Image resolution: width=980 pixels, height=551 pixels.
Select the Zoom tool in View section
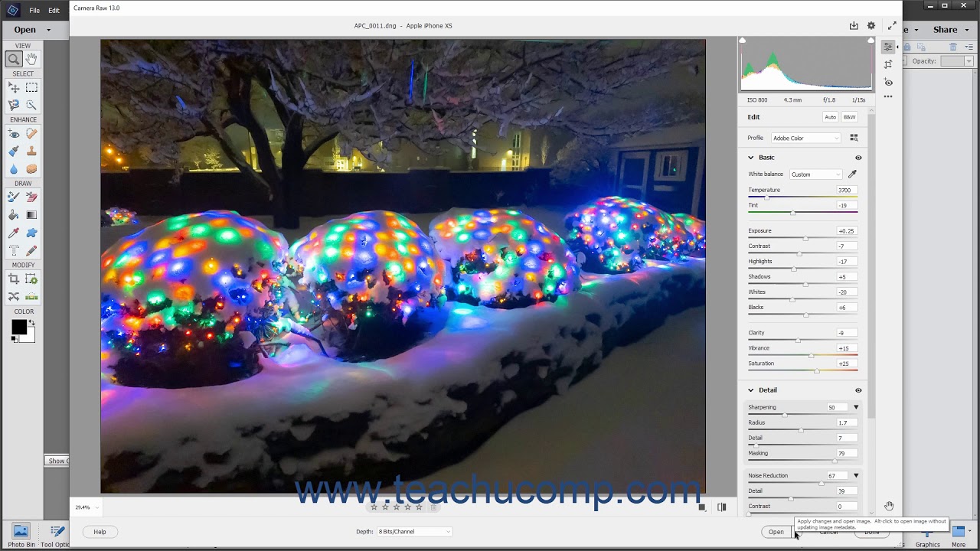(x=14, y=59)
